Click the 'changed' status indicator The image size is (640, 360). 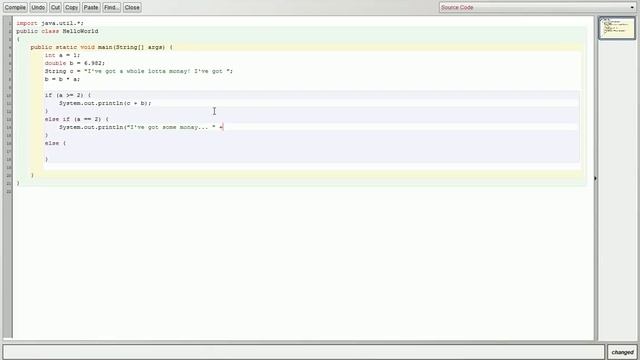[x=622, y=352]
